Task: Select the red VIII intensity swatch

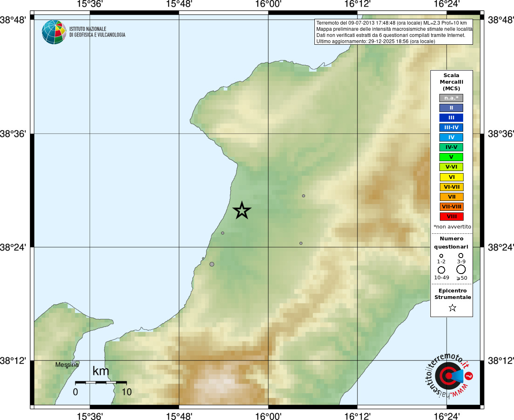Action: 452,217
